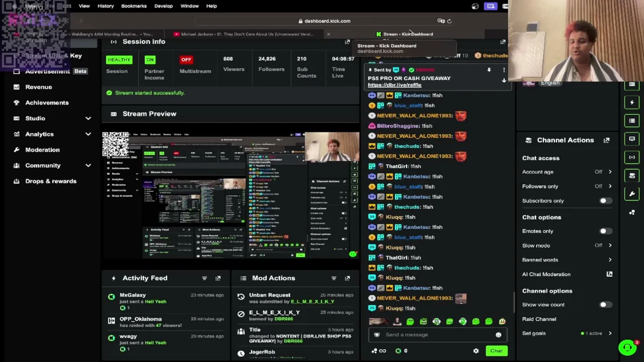Expand the Analytics sidebar section
644x362 pixels.
[88, 134]
